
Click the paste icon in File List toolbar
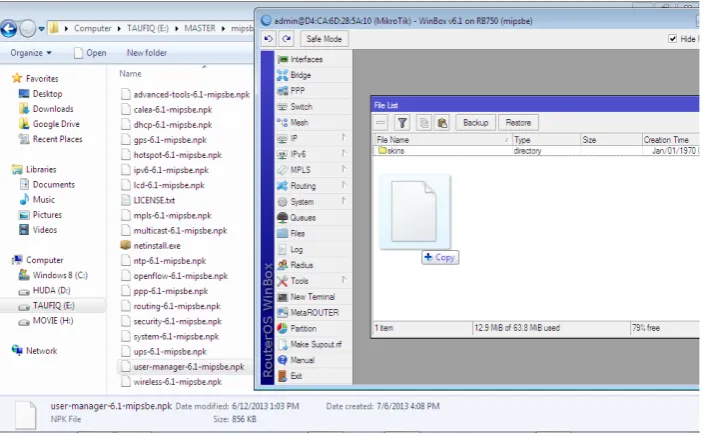click(442, 123)
